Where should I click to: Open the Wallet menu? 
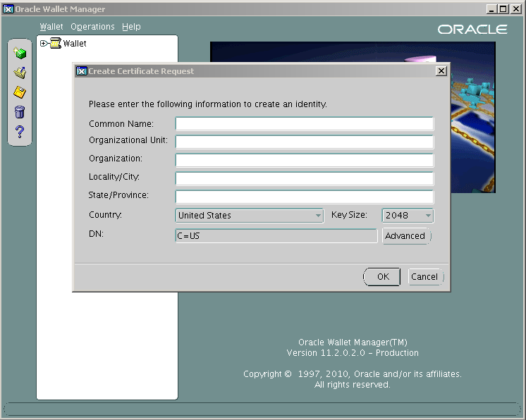tap(51, 27)
